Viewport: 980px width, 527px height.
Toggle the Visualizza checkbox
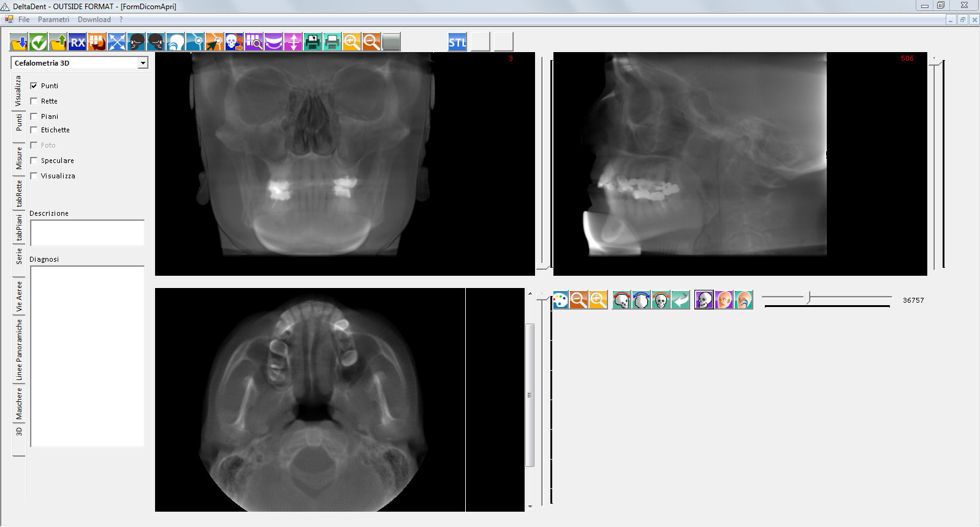34,176
